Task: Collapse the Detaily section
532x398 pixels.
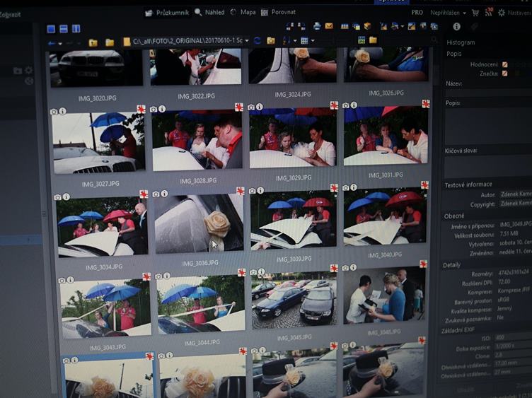Action: [x=451, y=265]
